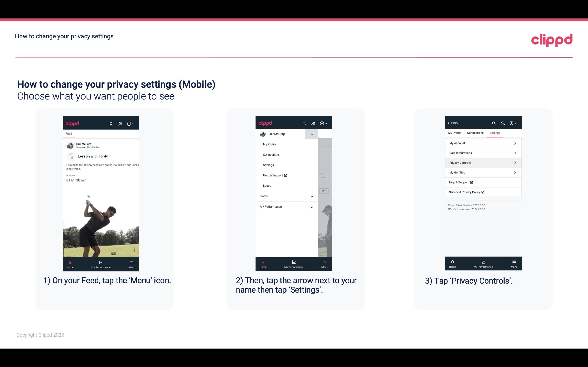Image resolution: width=588 pixels, height=367 pixels.
Task: Select Connections from the dropdown menu
Action: (x=271, y=155)
